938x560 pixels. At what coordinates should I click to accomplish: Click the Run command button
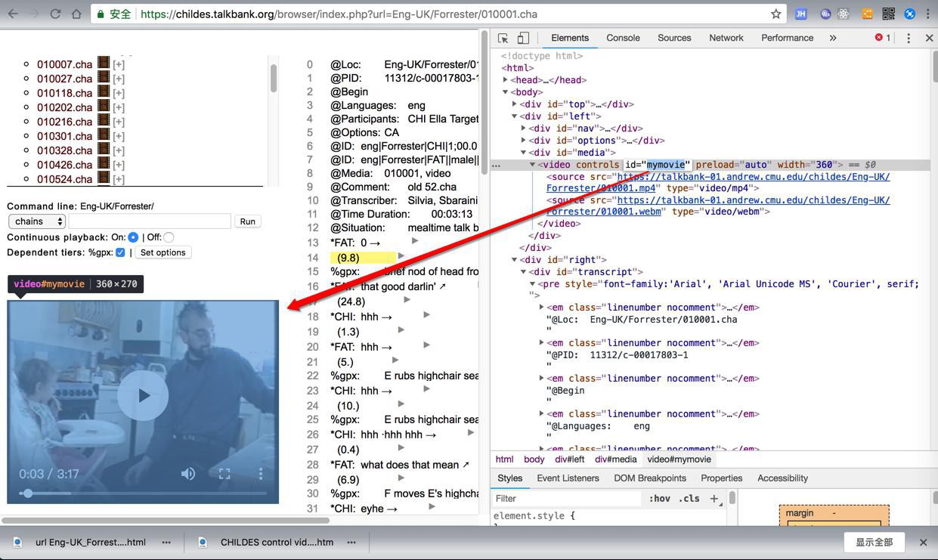coord(247,221)
